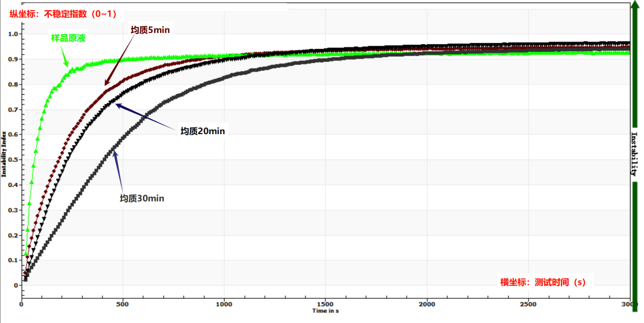Click the green upward arrowhead at top right
The image size is (644, 323).
[634, 7]
